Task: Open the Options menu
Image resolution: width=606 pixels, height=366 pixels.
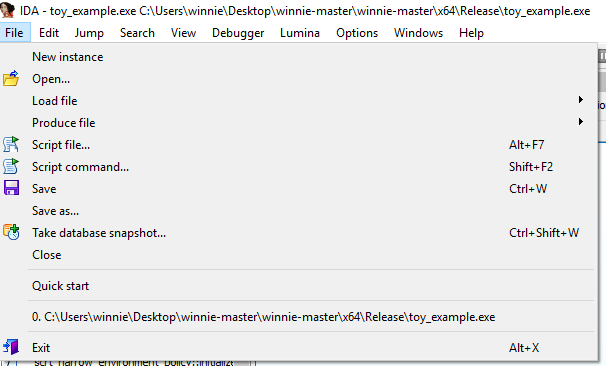Action: coord(357,33)
